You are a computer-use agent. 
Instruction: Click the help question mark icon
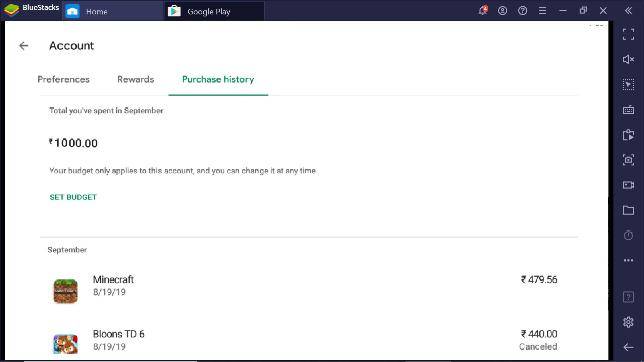(522, 10)
